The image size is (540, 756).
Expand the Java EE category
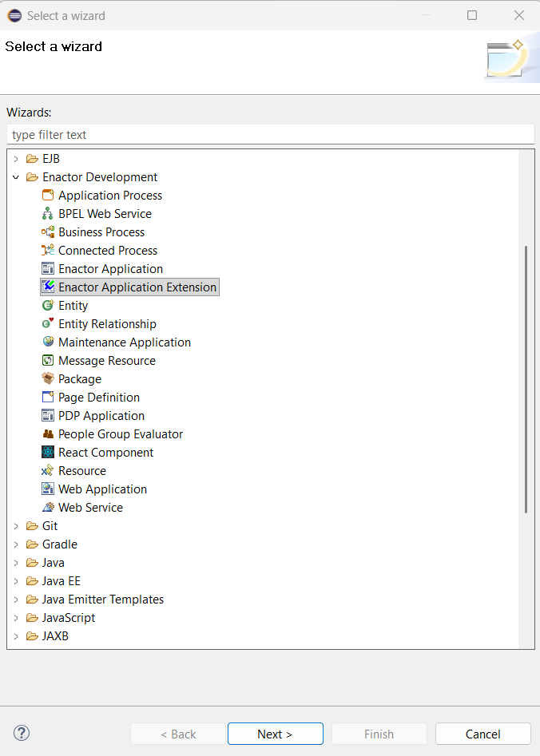(x=16, y=581)
